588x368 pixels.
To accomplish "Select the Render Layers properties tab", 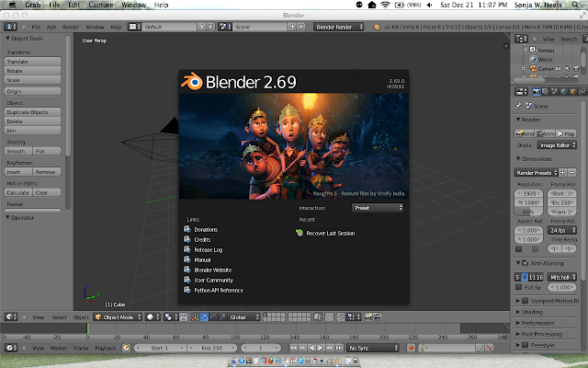I will (545, 91).
